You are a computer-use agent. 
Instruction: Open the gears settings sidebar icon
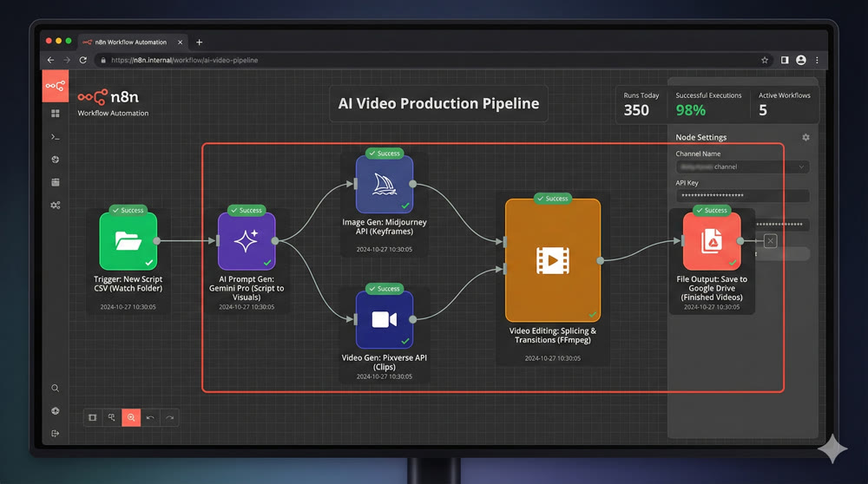tap(56, 206)
